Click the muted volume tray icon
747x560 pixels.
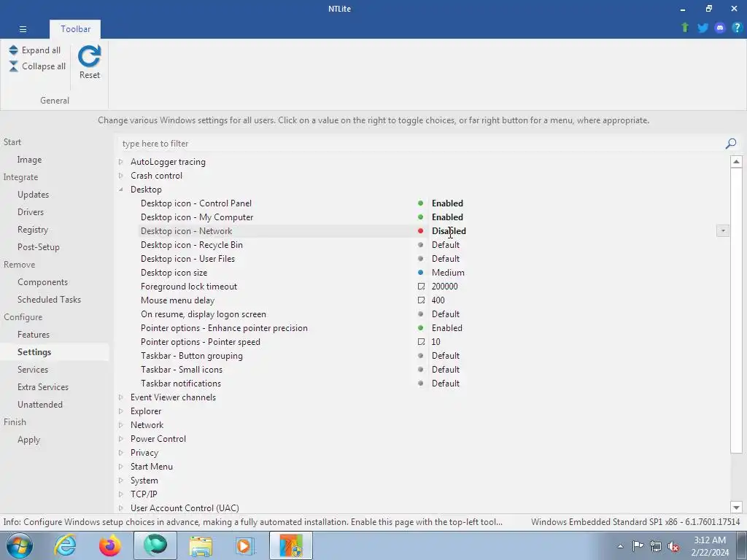(673, 546)
